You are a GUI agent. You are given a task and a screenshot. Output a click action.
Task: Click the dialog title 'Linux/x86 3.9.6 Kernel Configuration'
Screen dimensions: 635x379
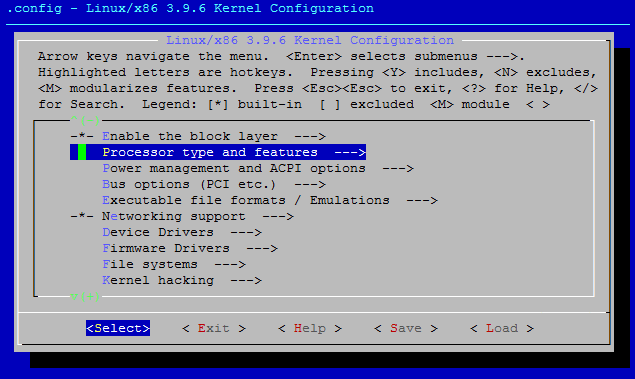click(x=310, y=40)
